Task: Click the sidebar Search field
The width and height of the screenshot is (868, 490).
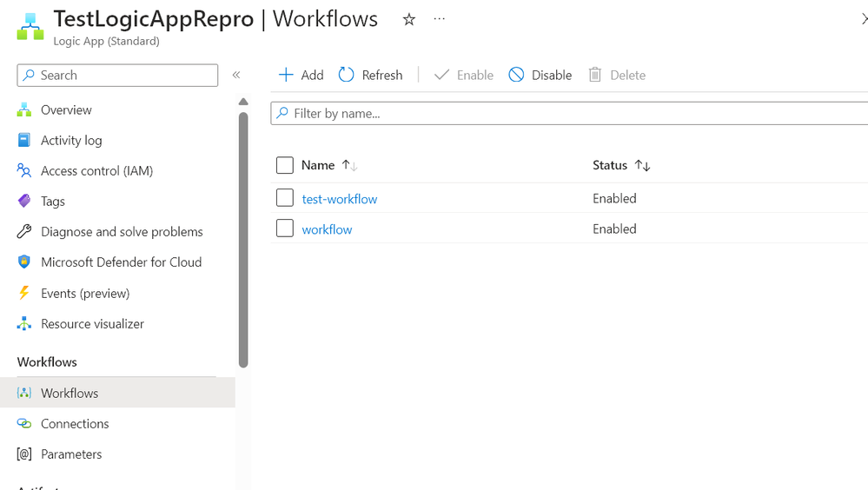Action: 117,76
